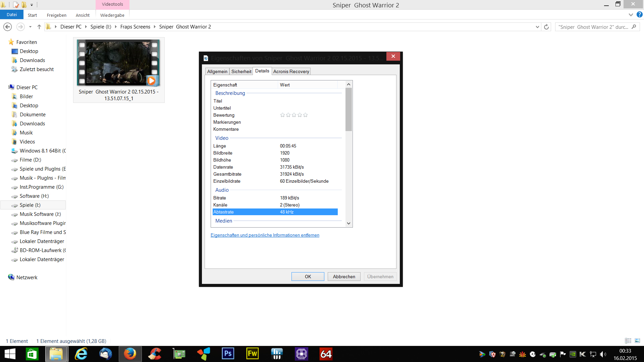Click the Back navigation arrow
The image size is (644, 362).
(x=7, y=27)
